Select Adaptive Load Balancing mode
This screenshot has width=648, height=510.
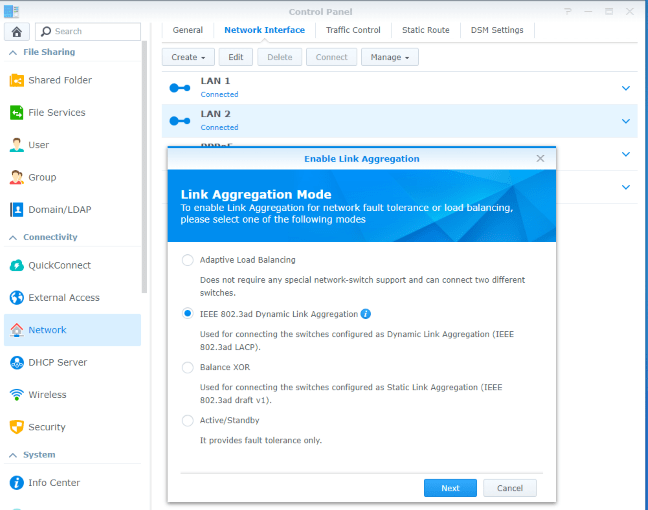coord(188,260)
